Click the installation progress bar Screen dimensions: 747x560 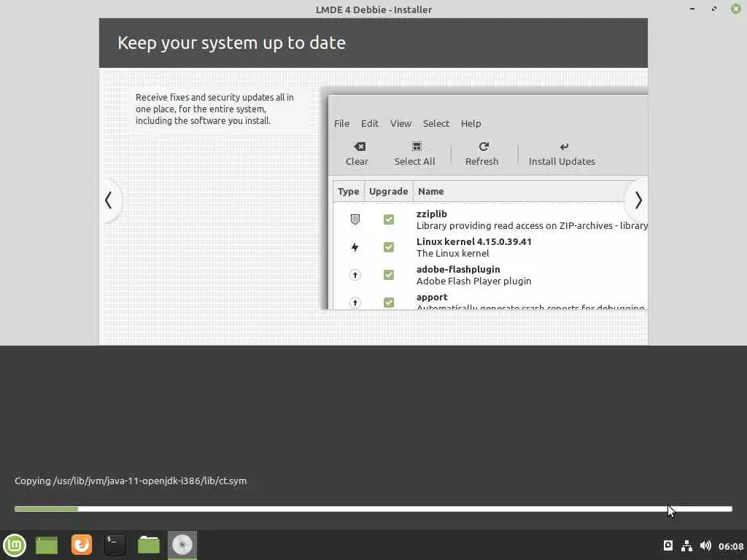click(x=373, y=509)
